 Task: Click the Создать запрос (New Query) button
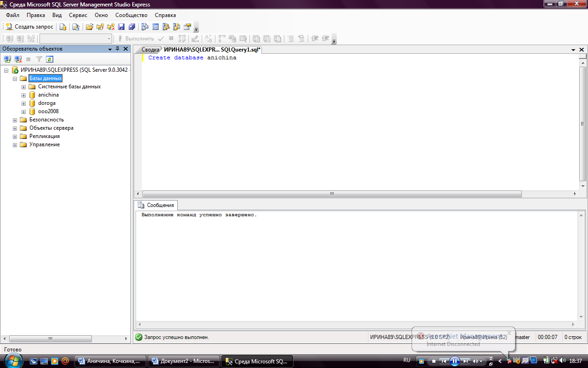click(29, 27)
